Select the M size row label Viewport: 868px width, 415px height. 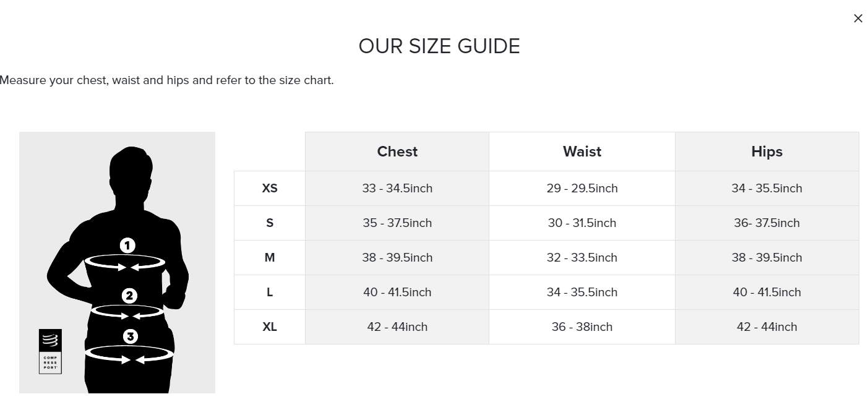[x=270, y=257]
